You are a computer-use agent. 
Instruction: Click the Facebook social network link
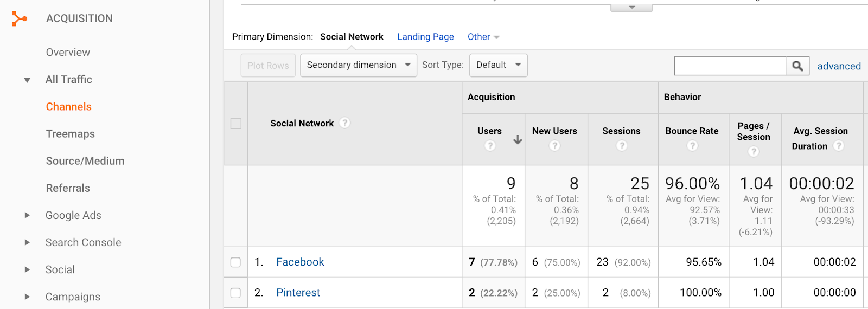pos(300,262)
